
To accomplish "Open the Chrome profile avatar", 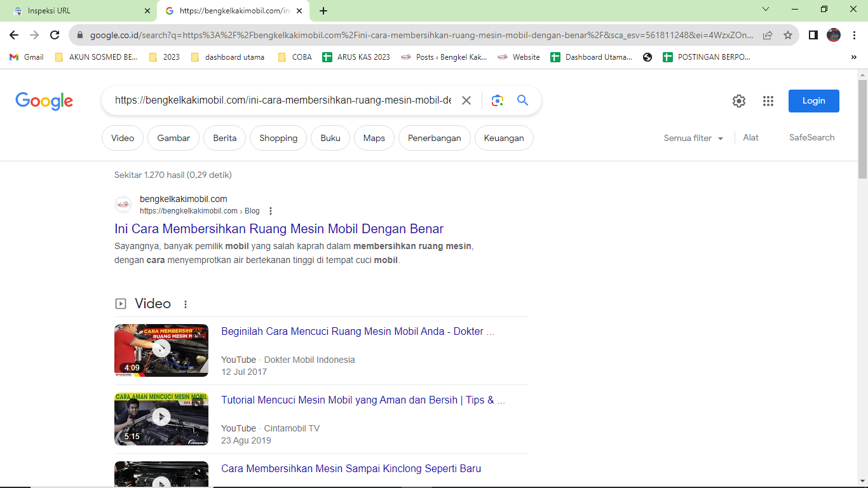I will pos(834,36).
